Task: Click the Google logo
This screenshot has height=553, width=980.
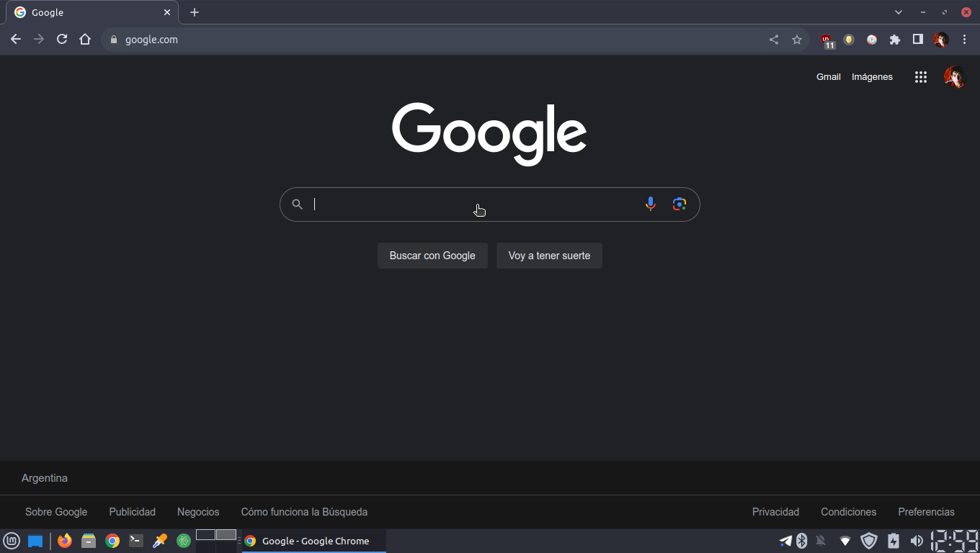Action: (489, 134)
